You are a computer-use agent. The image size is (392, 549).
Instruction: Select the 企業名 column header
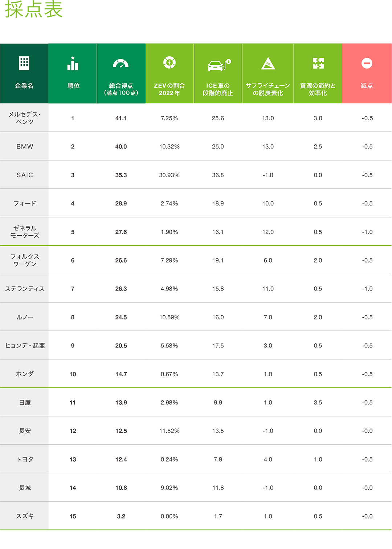(x=24, y=86)
